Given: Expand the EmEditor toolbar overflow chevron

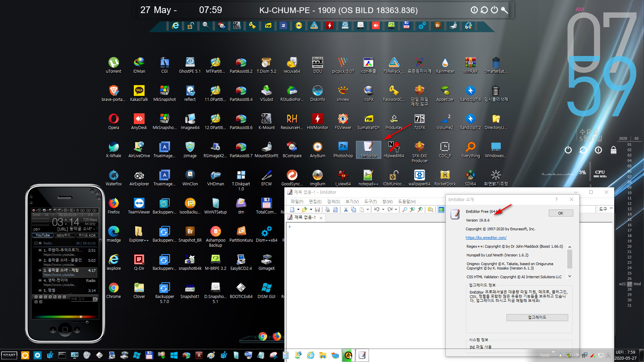Looking at the screenshot, I should pyautogui.click(x=611, y=208).
